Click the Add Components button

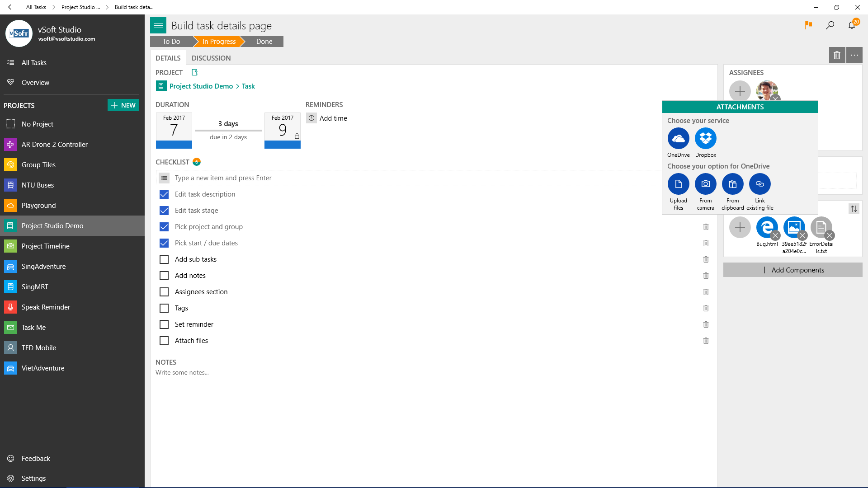click(793, 270)
